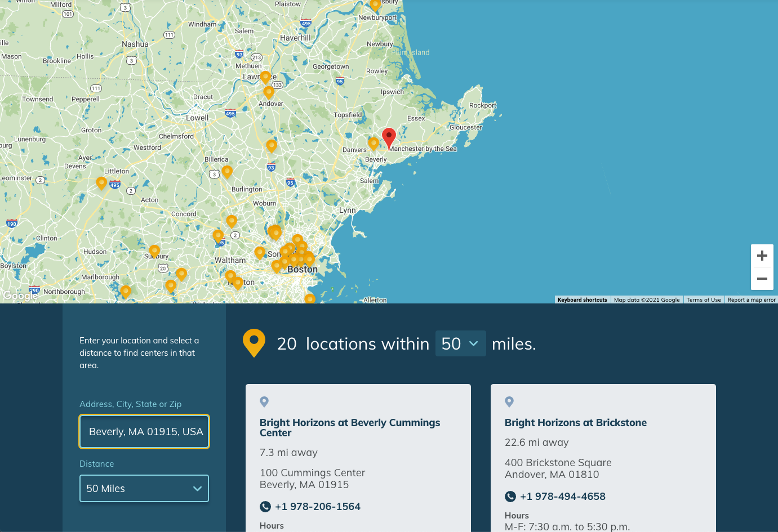The image size is (778, 532).
Task: Click 'M-F: 7:30 a.m. to 5:30 p.m.' hours
Action: click(x=567, y=527)
